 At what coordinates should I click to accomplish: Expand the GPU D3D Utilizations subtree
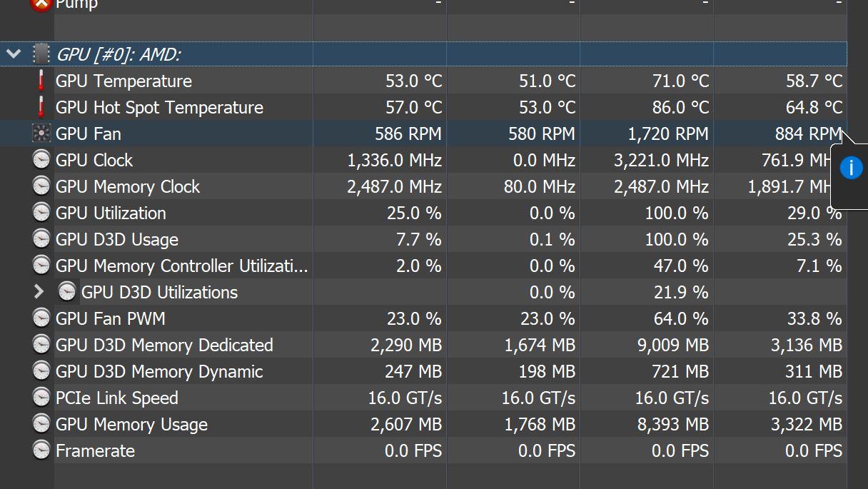[39, 292]
